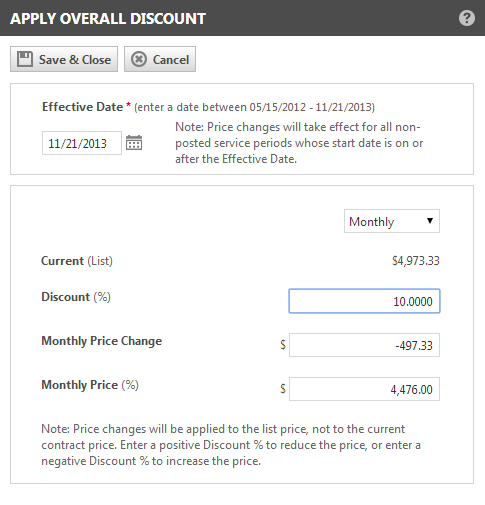Open the Monthly period dropdown
The image size is (485, 505).
click(x=392, y=221)
